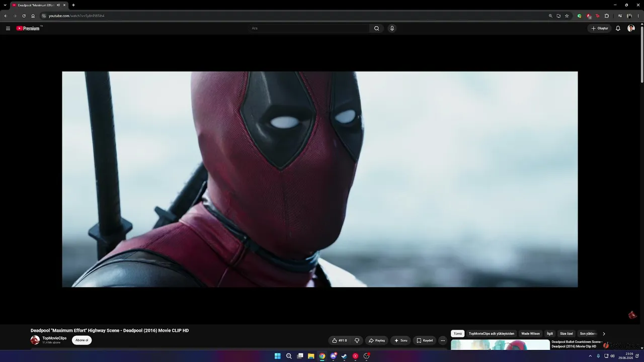Open a new browser tab
644x362 pixels.
[x=73, y=5]
